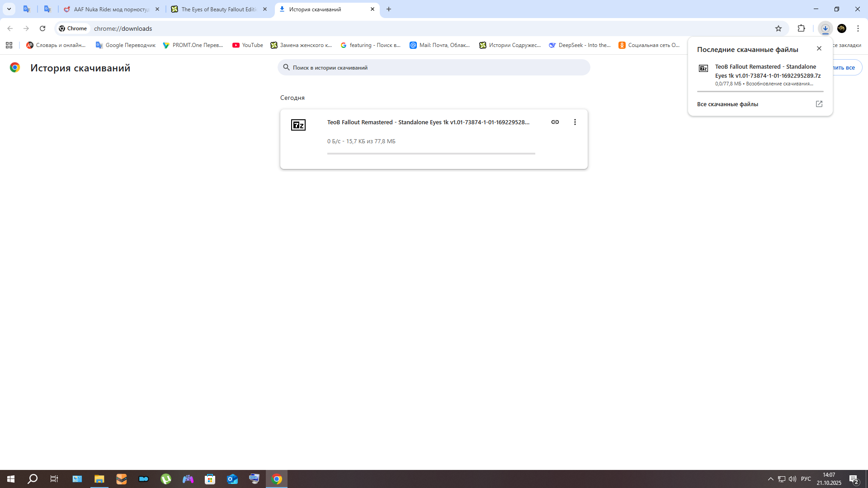The image size is (868, 488).
Task: Launch uTorrent from the taskbar
Action: pyautogui.click(x=166, y=479)
